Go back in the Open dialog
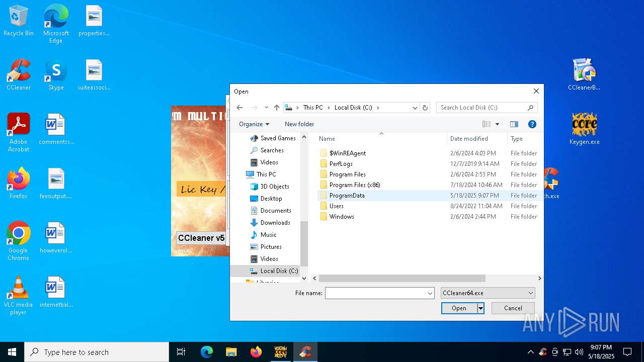The image size is (644, 362). [240, 108]
